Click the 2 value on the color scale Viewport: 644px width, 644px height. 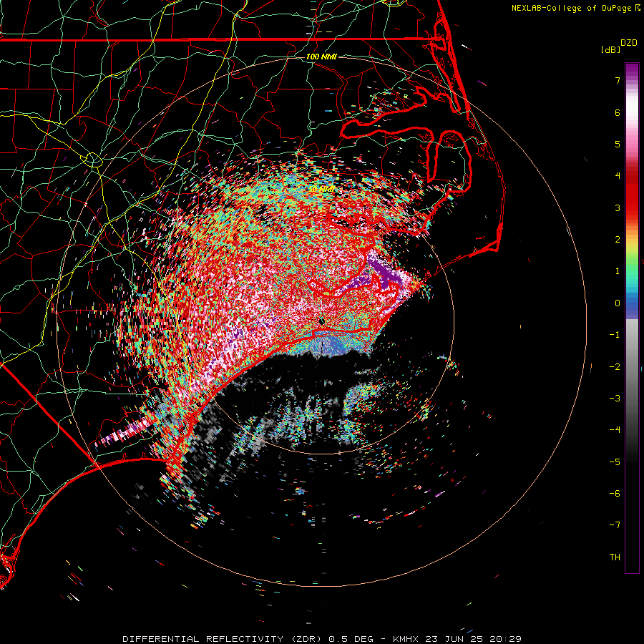pyautogui.click(x=618, y=240)
